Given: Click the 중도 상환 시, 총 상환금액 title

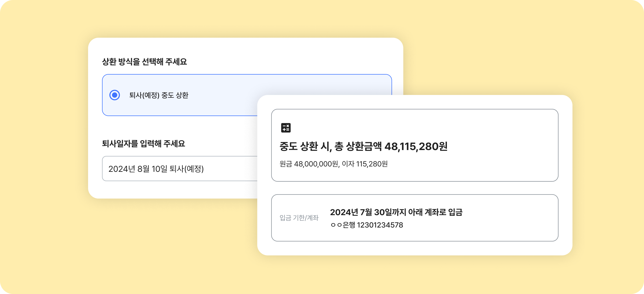Looking at the screenshot, I should click(331, 146).
